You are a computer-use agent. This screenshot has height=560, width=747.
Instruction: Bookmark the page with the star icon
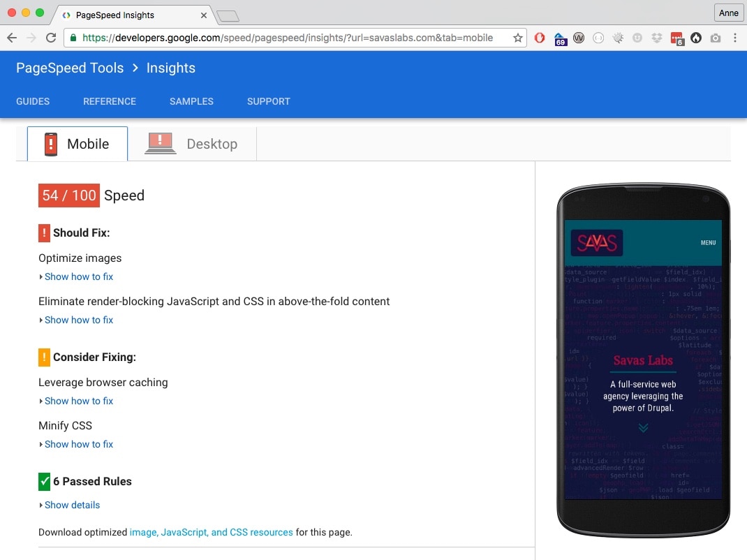click(x=517, y=38)
